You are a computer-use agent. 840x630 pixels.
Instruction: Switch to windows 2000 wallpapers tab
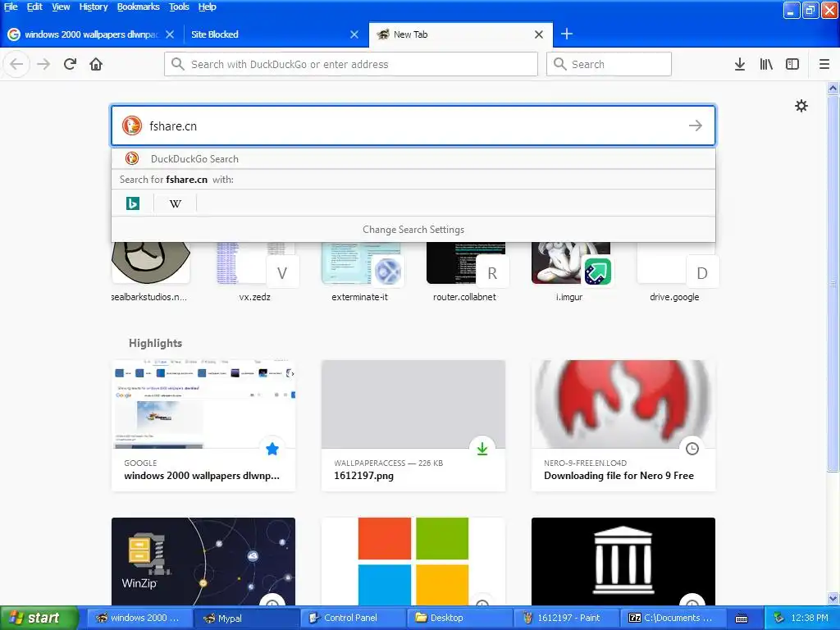tap(92, 34)
